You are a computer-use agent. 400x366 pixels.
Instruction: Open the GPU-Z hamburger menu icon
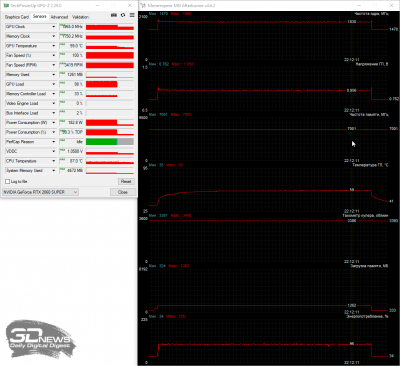[132, 15]
